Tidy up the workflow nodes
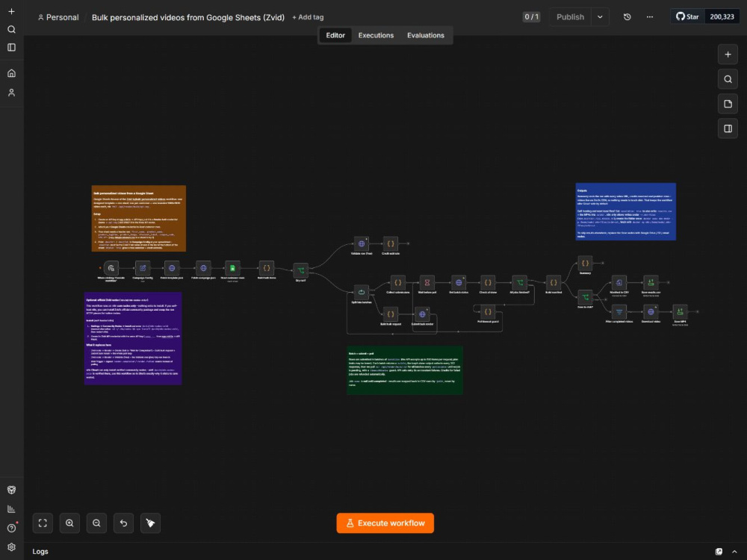This screenshot has height=560, width=747. 151,523
